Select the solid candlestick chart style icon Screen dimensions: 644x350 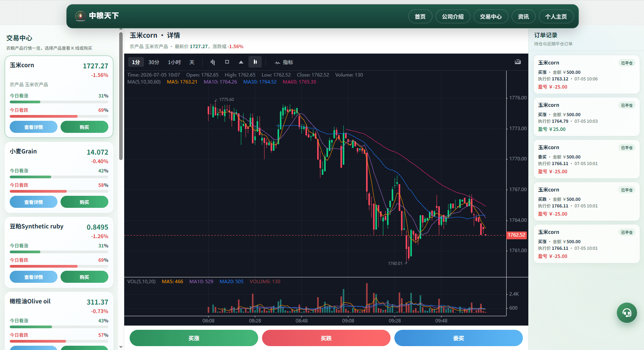(x=255, y=62)
